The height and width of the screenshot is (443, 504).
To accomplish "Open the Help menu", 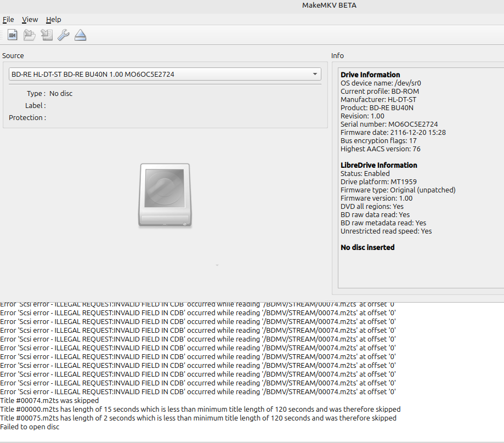I will (54, 20).
